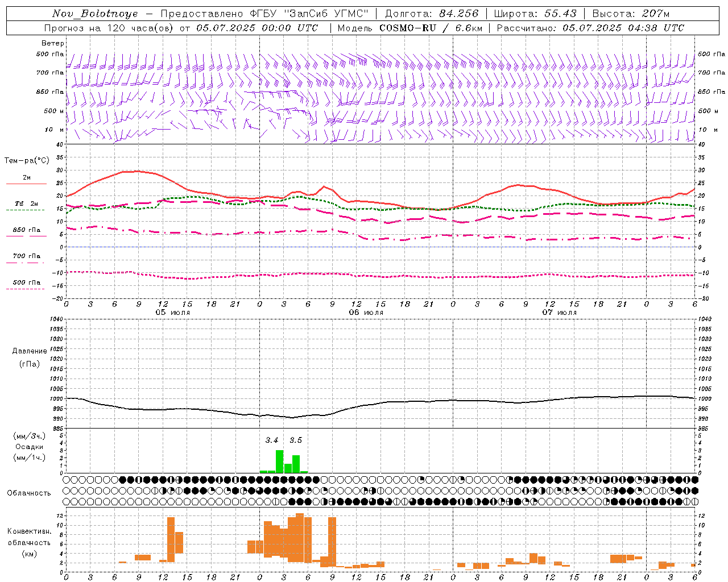Click the 'Модель COSMO-RU / 6.6км' label
Screen dimensions: 728x582
click(x=409, y=28)
